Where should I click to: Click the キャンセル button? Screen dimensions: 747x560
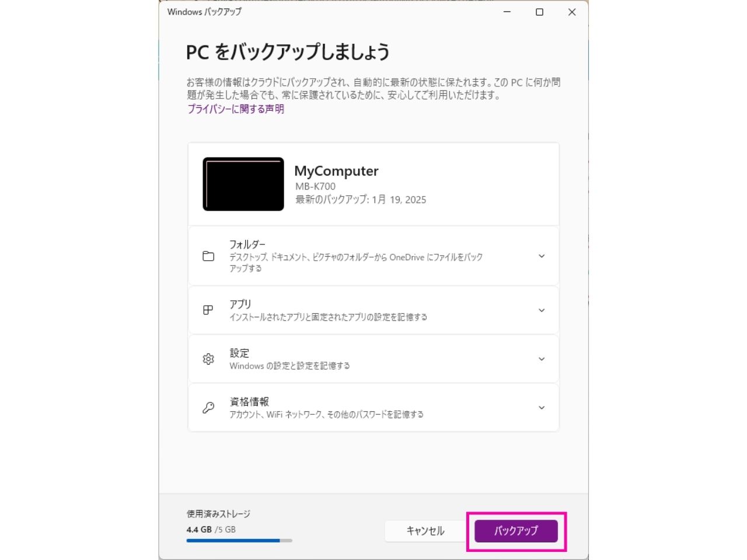425,531
